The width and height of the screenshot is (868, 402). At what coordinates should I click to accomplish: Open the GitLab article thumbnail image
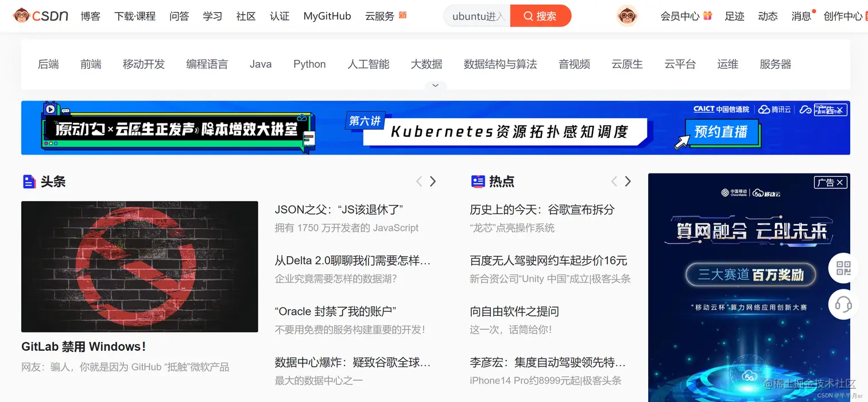[139, 266]
